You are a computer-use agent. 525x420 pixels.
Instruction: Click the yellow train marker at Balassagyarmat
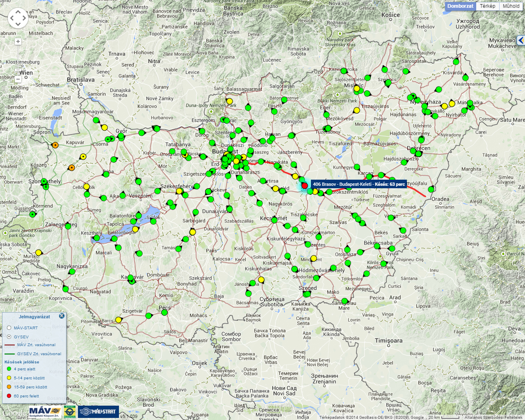tap(230, 101)
